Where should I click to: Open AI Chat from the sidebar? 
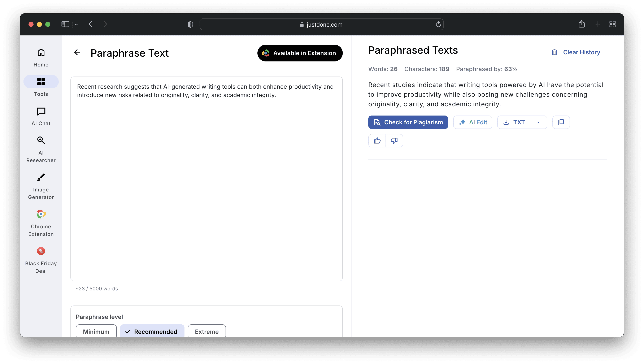click(41, 116)
